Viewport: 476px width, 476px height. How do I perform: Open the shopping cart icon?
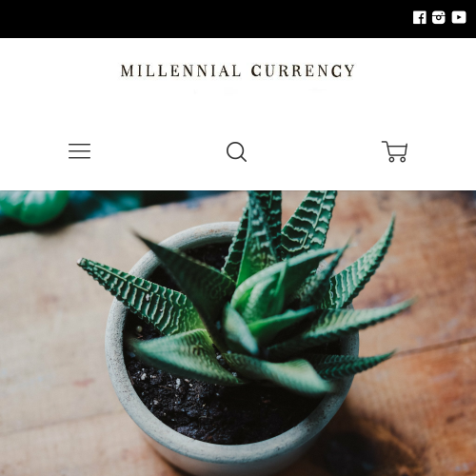pyautogui.click(x=394, y=151)
